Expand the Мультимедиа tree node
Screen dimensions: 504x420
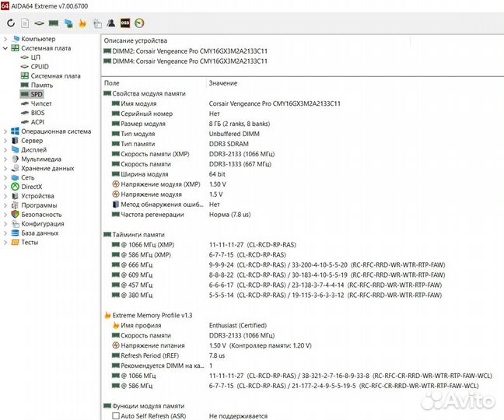[x=5, y=159]
